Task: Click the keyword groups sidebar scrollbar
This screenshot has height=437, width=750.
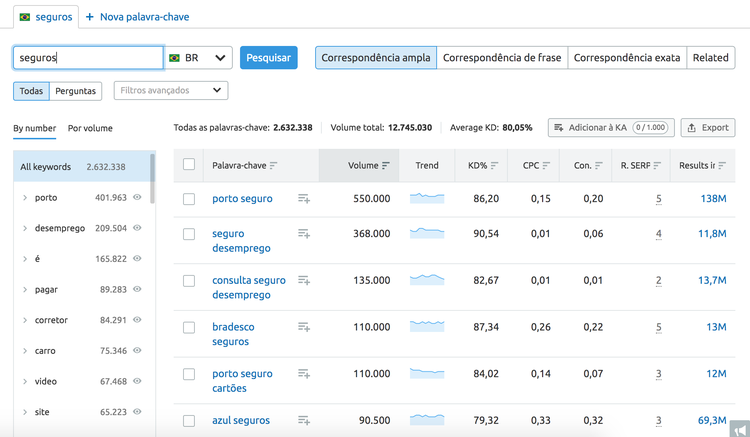Action: (153, 178)
